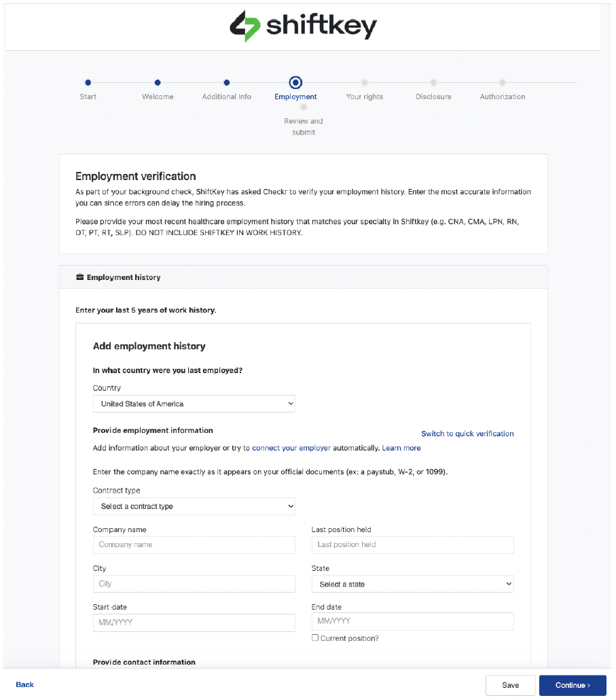Expand the Contract type dropdown
Viewport: 616px width, 700px height.
tap(194, 506)
